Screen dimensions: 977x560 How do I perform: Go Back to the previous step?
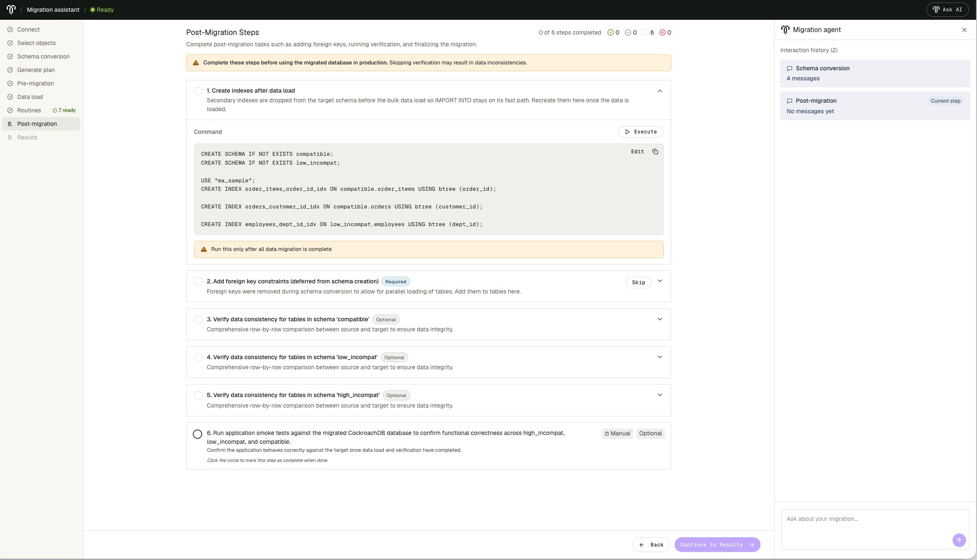[x=651, y=545]
